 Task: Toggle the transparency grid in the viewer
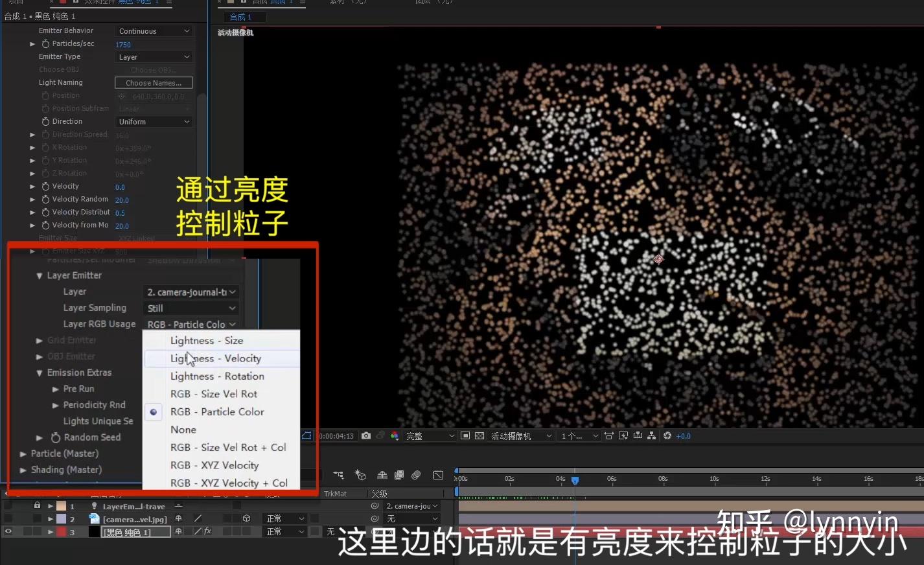pos(480,435)
